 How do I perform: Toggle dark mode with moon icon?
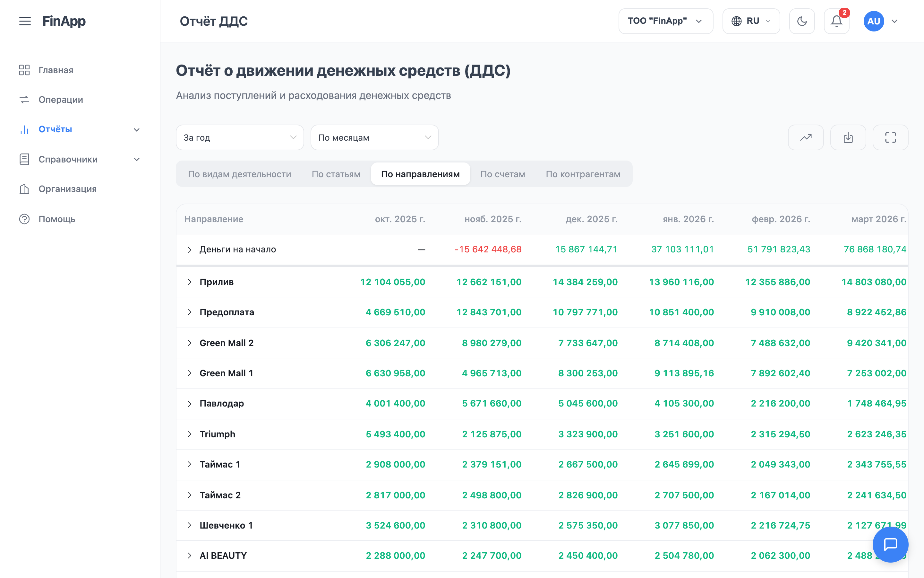click(802, 21)
